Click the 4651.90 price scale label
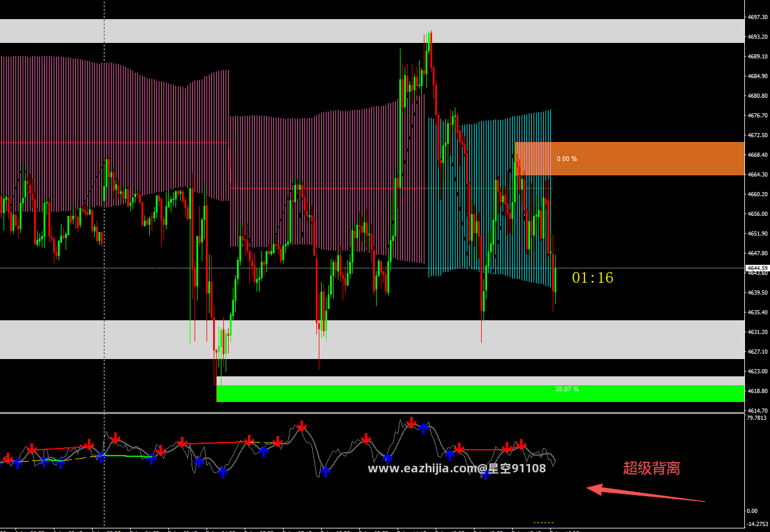 [x=757, y=234]
